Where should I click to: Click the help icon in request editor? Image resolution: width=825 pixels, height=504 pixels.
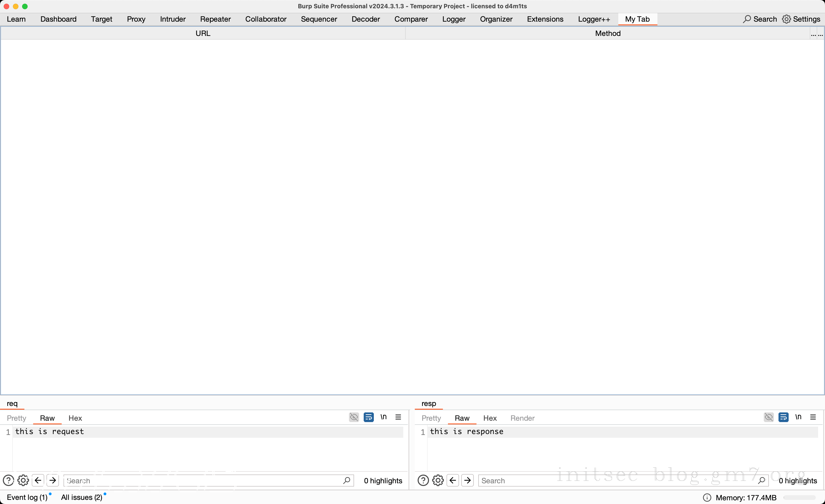(8, 481)
